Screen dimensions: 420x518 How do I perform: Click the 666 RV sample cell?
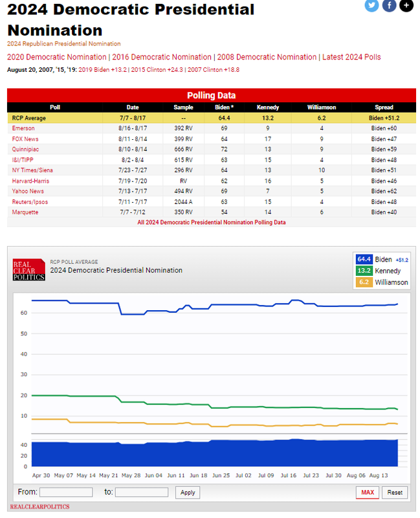tap(183, 150)
